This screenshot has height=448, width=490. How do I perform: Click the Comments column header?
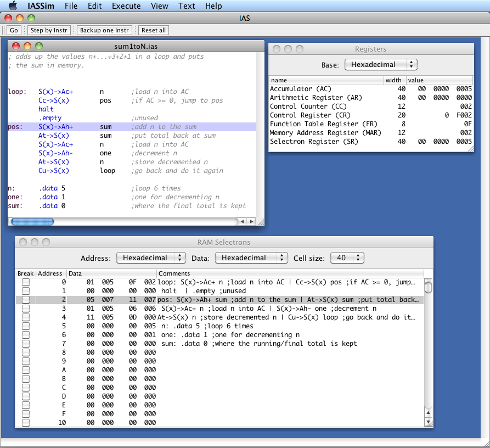pos(290,273)
